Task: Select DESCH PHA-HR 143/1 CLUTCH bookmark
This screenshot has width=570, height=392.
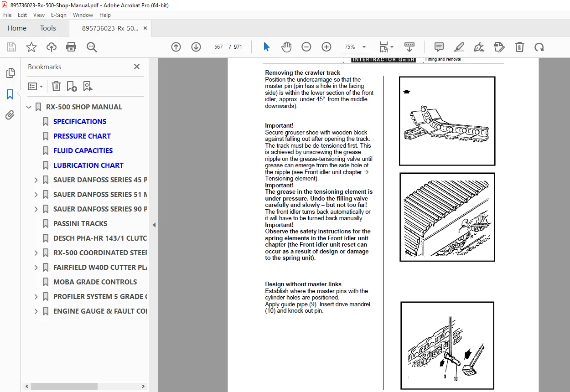Action: tap(100, 238)
